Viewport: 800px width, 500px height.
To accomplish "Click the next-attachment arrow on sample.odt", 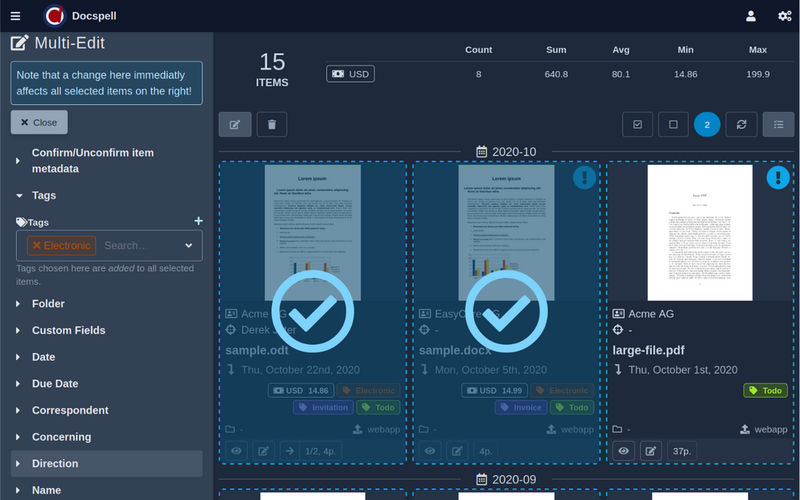I will point(289,451).
